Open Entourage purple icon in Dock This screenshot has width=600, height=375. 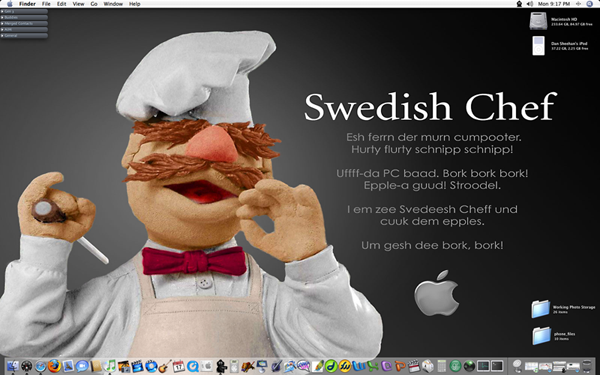(386, 366)
